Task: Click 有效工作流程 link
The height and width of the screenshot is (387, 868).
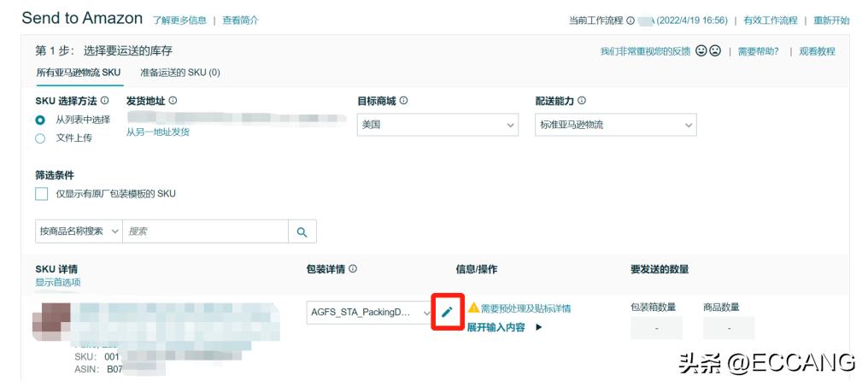Action: pyautogui.click(x=771, y=21)
